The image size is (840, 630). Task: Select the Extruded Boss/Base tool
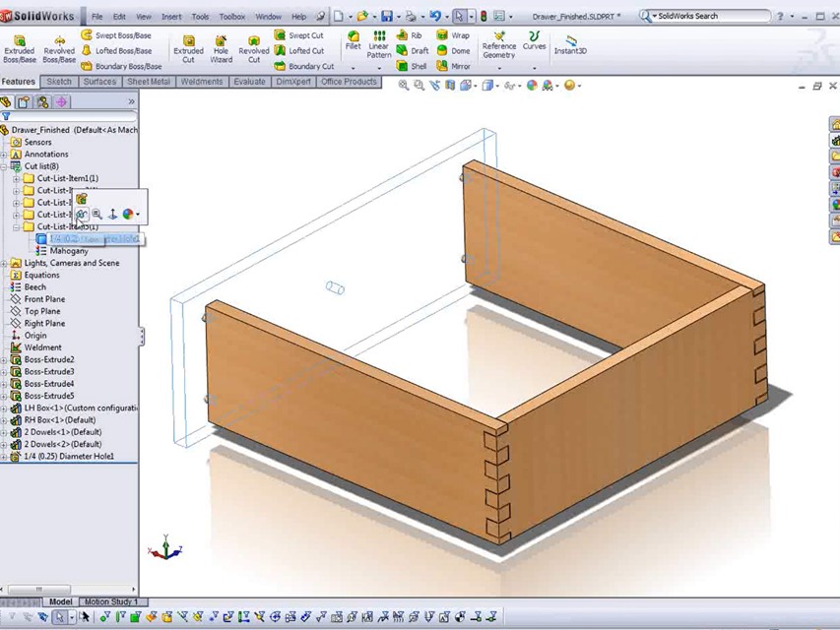(19, 47)
